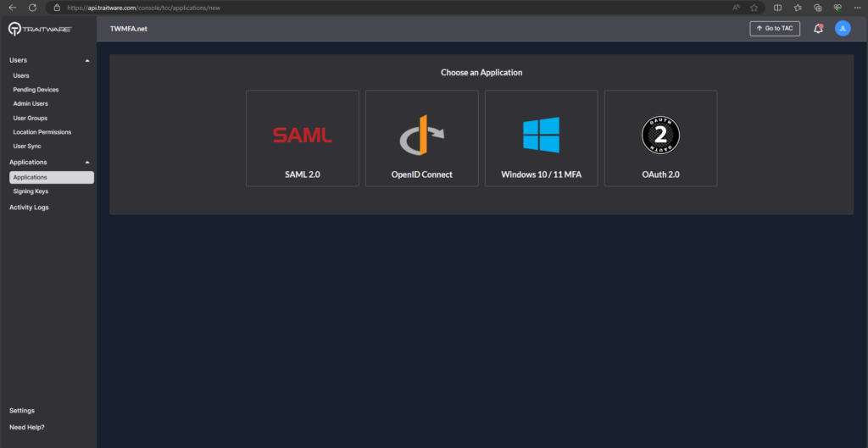
Task: Bookmark this page with the star icon
Action: point(754,8)
